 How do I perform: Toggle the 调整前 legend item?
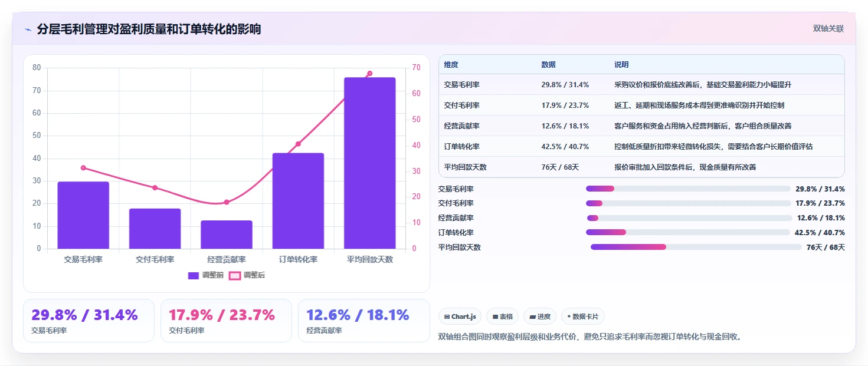click(x=205, y=275)
